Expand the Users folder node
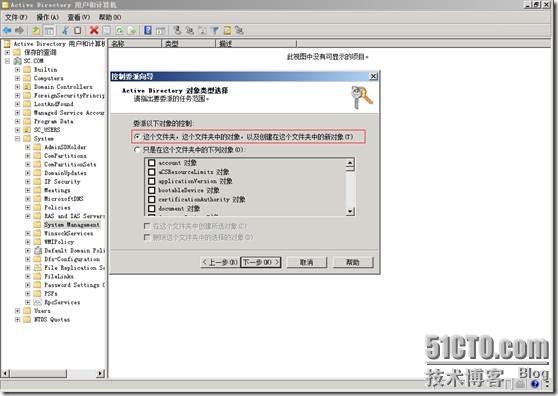The image size is (558, 396). pos(17,311)
